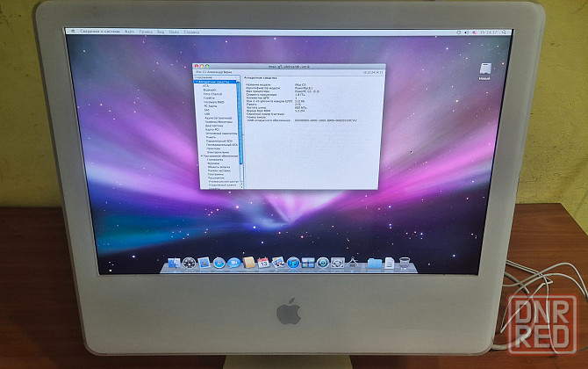Click the running System Profiler Dock icon
Viewport: 588px width, 369px height.
[353, 263]
